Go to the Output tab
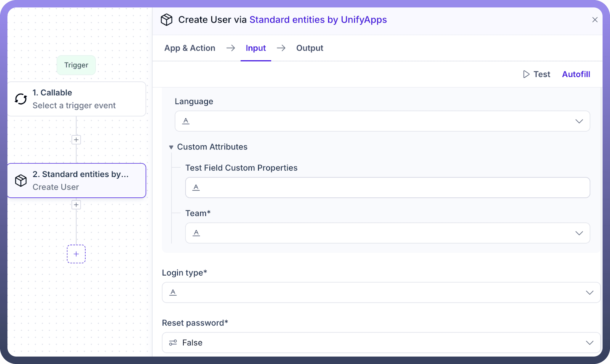The image size is (610, 364). pyautogui.click(x=310, y=48)
